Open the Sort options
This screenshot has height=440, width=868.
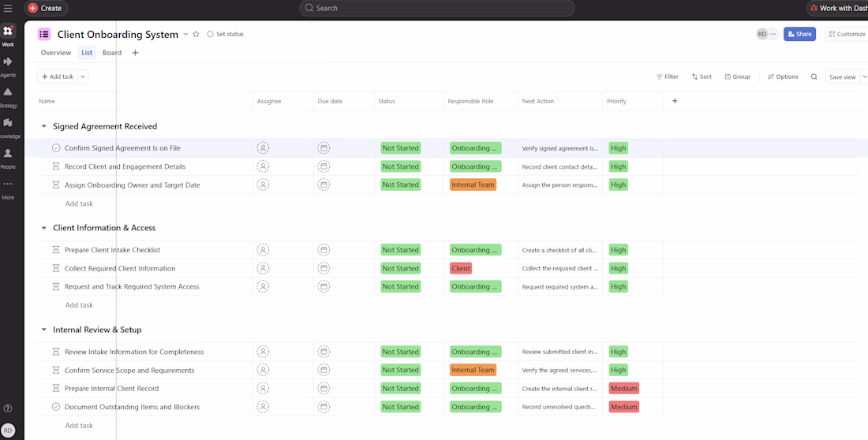click(x=702, y=77)
